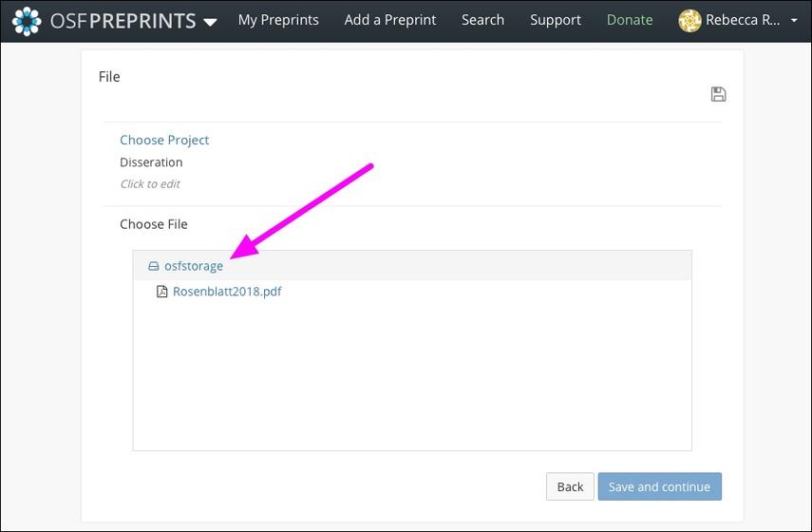This screenshot has width=812, height=532.
Task: Click the Donate link
Action: coord(630,20)
